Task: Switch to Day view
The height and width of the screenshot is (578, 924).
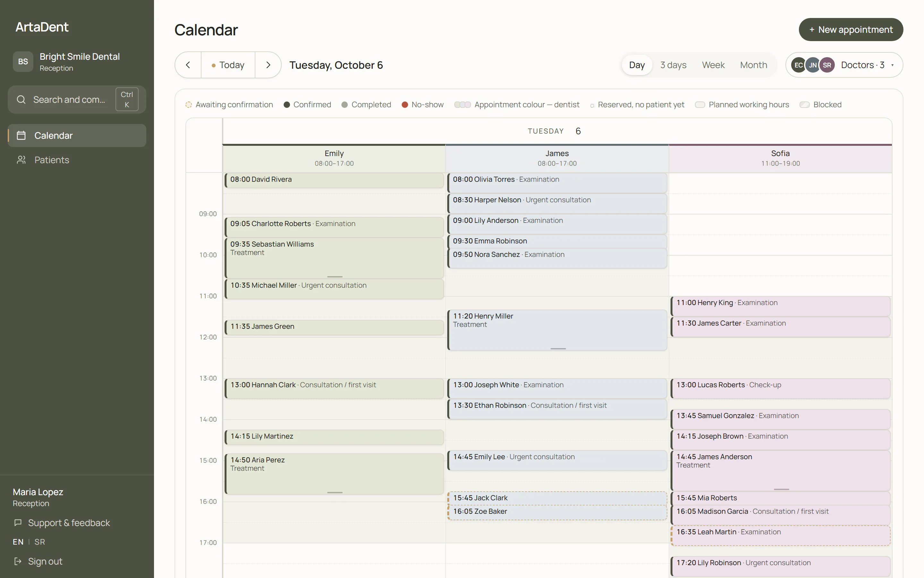Action: point(637,65)
